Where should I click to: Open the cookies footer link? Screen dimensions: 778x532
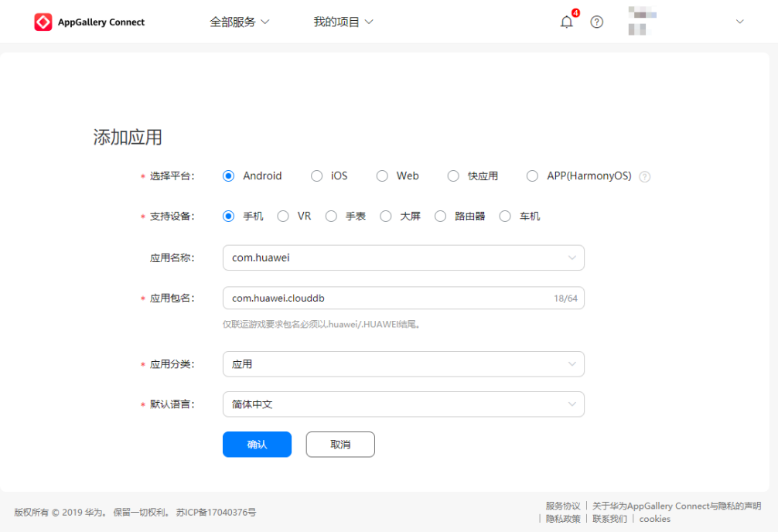point(654,519)
